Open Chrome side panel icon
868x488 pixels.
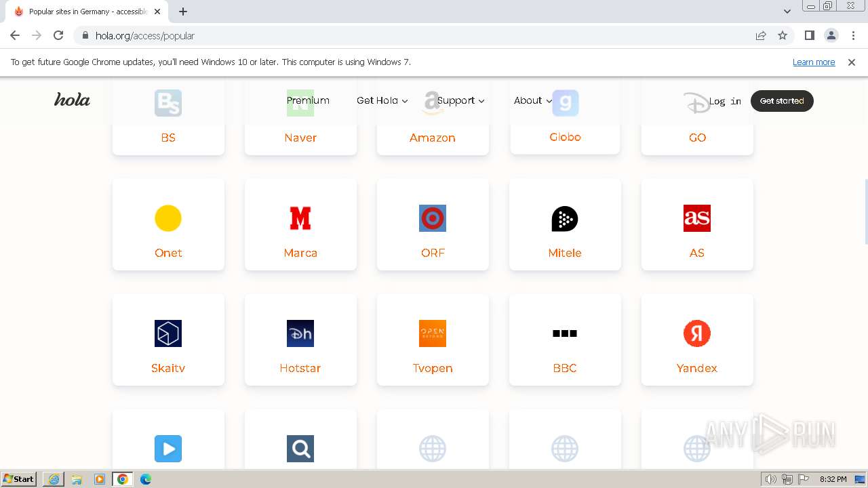click(x=809, y=35)
